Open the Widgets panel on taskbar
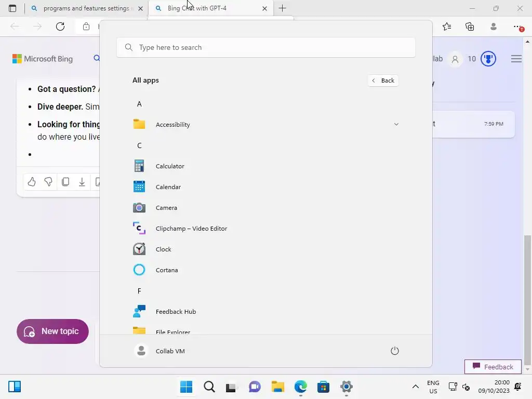The image size is (532, 399). point(15,387)
